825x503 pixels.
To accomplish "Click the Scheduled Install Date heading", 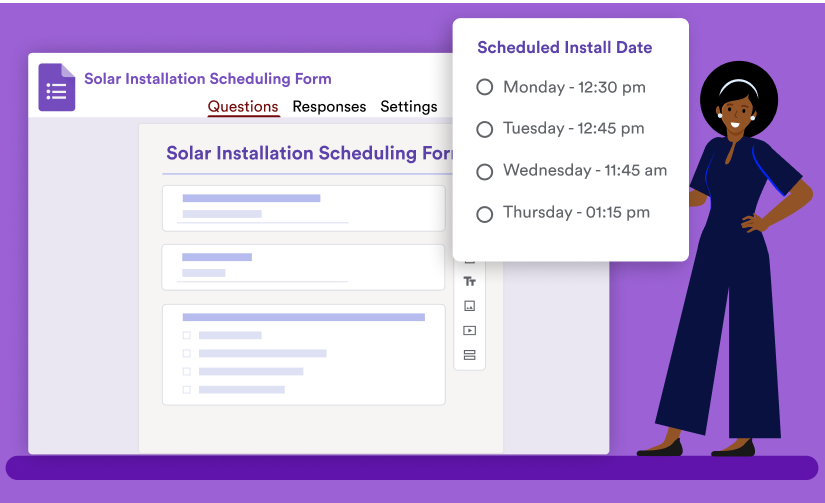I will [564, 47].
